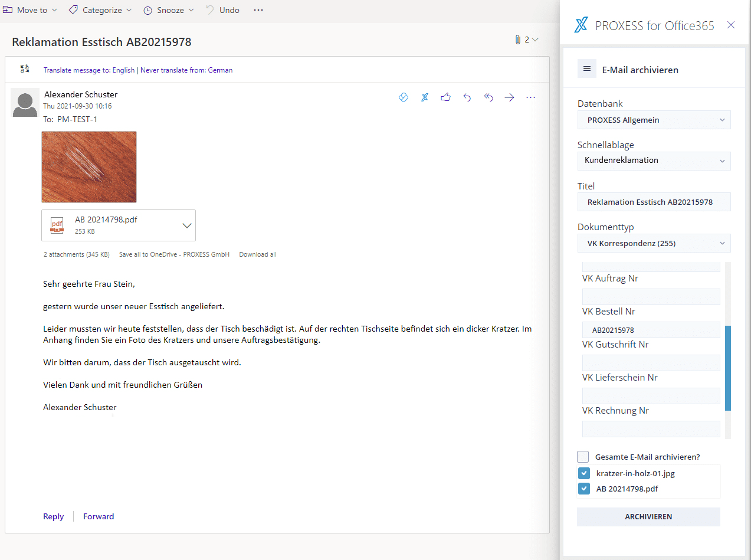Open more message actions ellipsis
Image resolution: width=751 pixels, height=560 pixels.
point(530,97)
